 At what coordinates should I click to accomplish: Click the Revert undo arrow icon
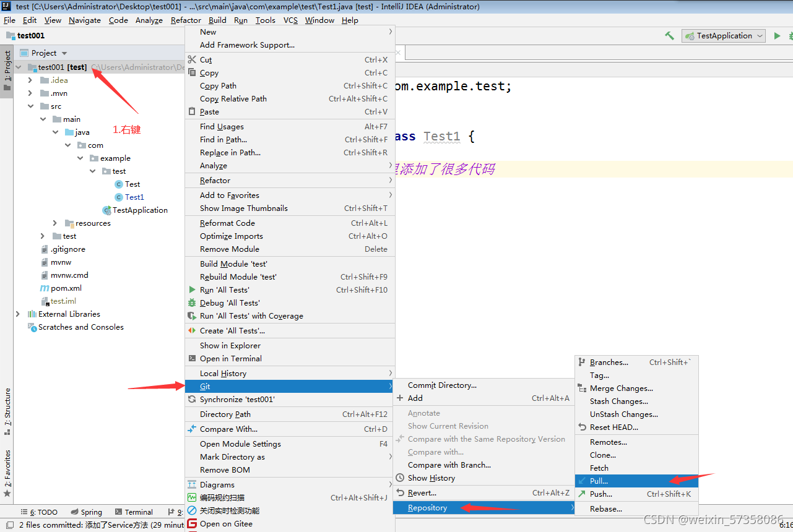pos(400,492)
